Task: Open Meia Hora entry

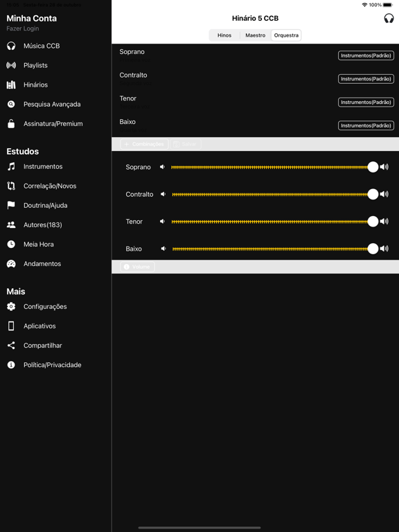Action: 39,245
